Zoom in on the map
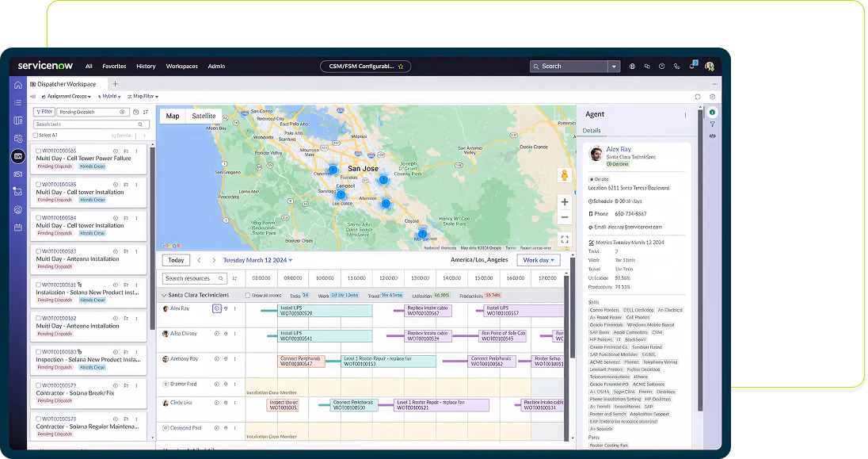 pyautogui.click(x=565, y=201)
